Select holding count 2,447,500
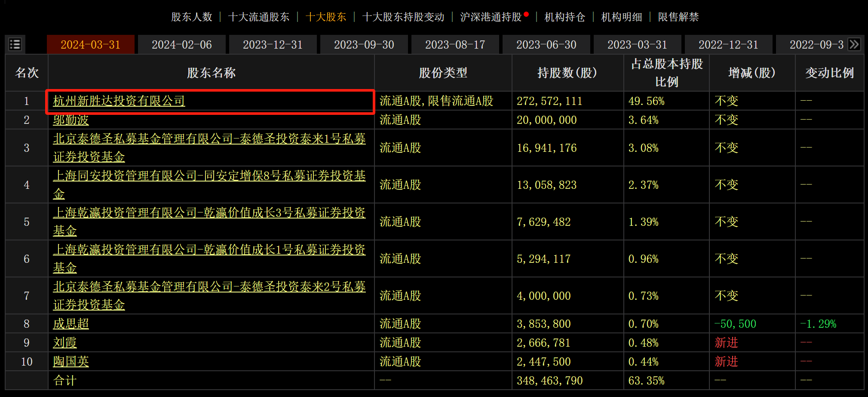The height and width of the screenshot is (397, 868). tap(544, 362)
